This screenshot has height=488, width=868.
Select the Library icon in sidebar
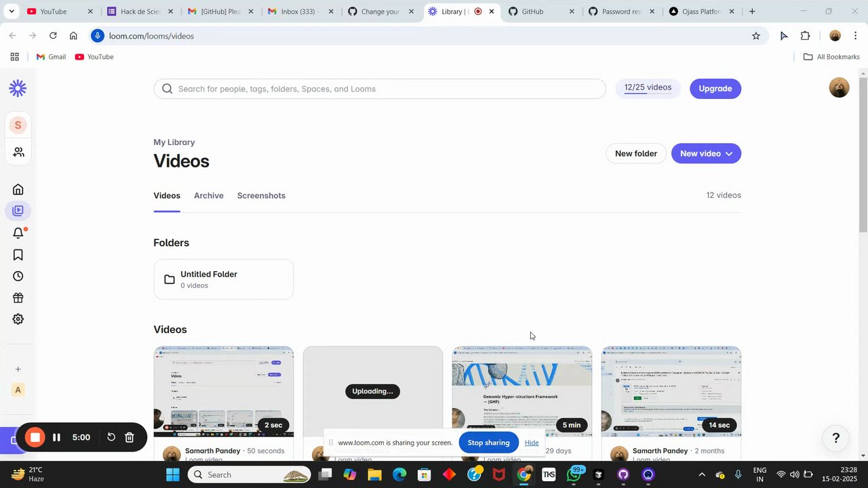pos(18,211)
